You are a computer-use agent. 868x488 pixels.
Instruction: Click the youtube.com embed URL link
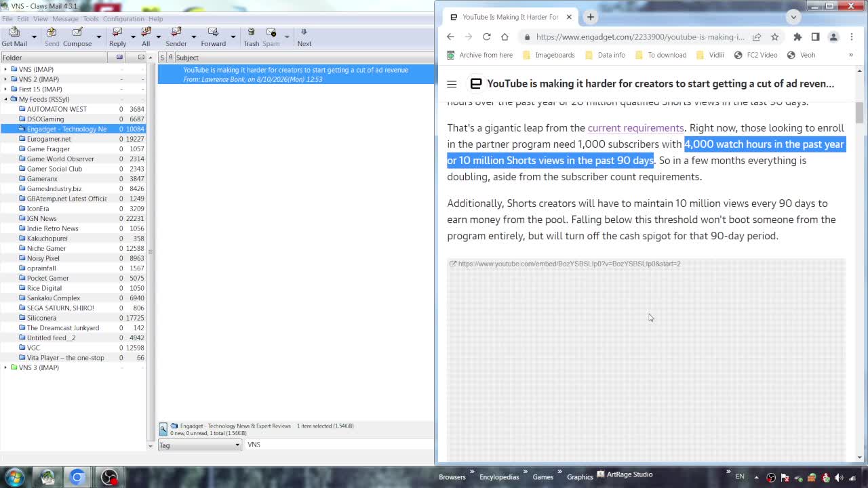(569, 264)
